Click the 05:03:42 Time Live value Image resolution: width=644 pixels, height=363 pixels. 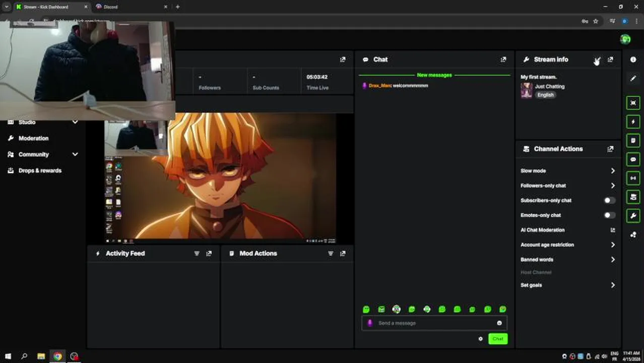[317, 77]
